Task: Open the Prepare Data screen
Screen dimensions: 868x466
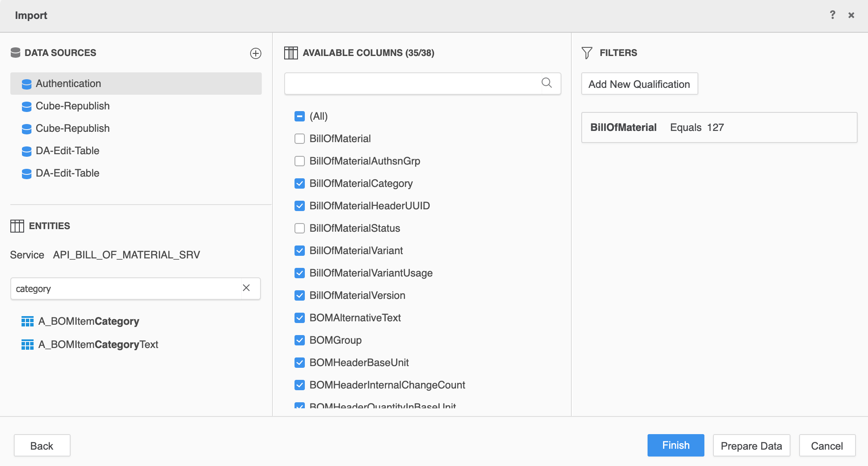Action: (x=751, y=445)
